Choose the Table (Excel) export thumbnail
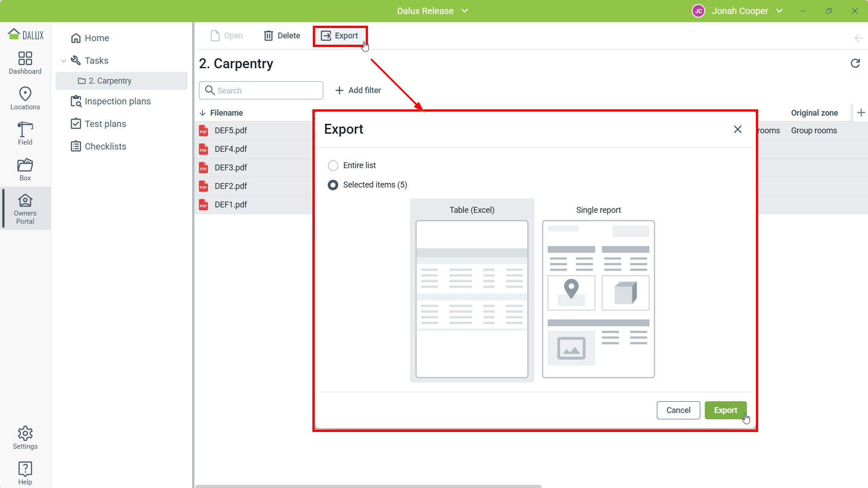The width and height of the screenshot is (868, 488). pos(472,299)
